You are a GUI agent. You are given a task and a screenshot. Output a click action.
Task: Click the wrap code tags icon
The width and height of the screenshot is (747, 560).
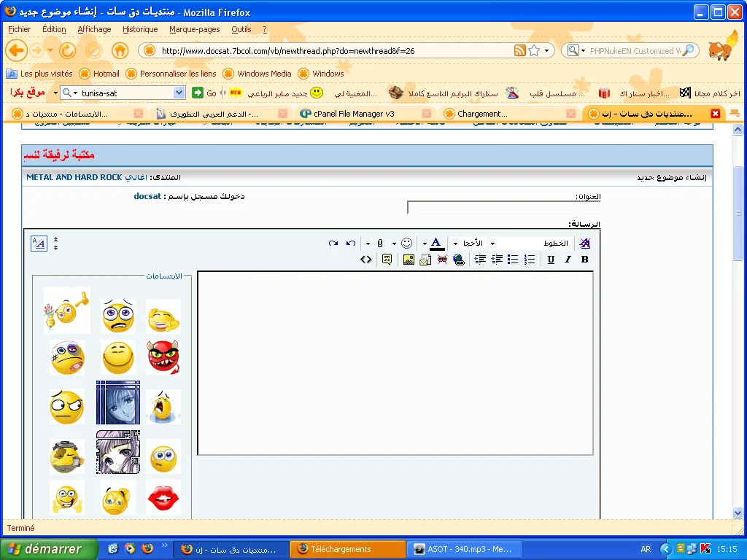(365, 260)
